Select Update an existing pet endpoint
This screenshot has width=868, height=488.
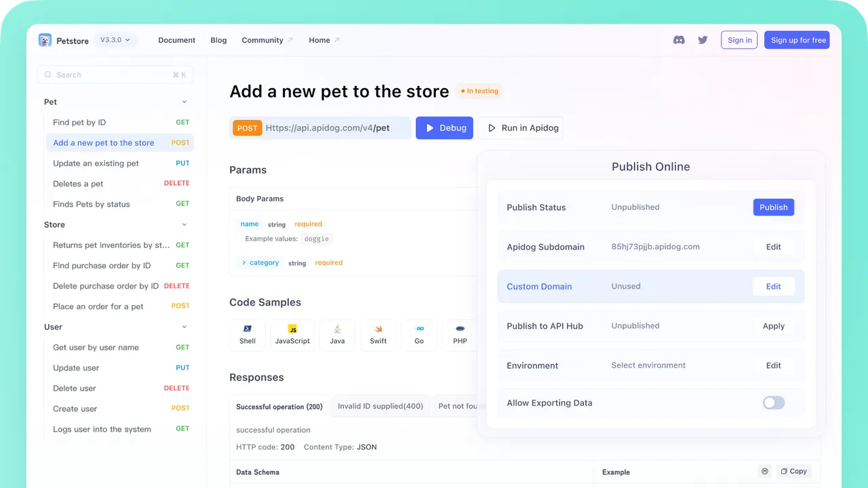120,163
